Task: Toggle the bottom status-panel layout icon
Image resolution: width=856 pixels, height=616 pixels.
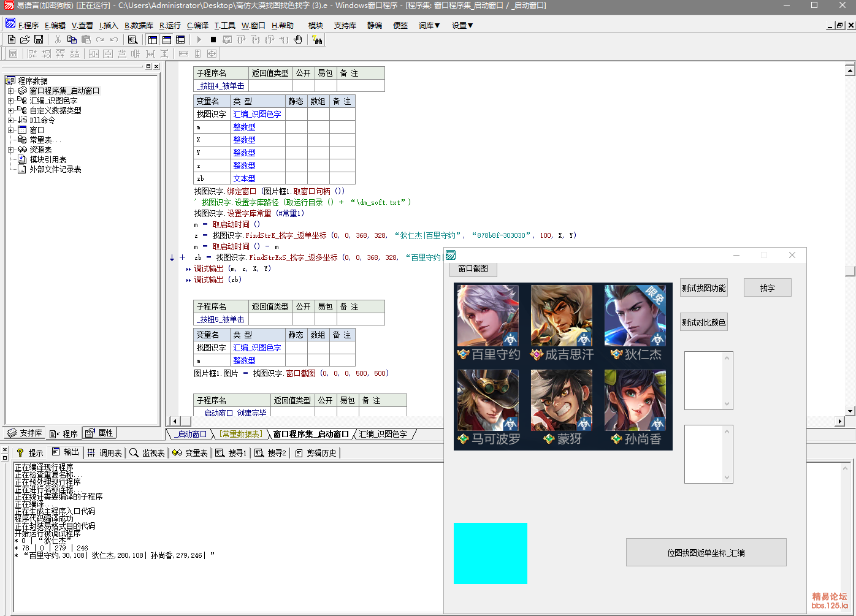Action: [166, 39]
